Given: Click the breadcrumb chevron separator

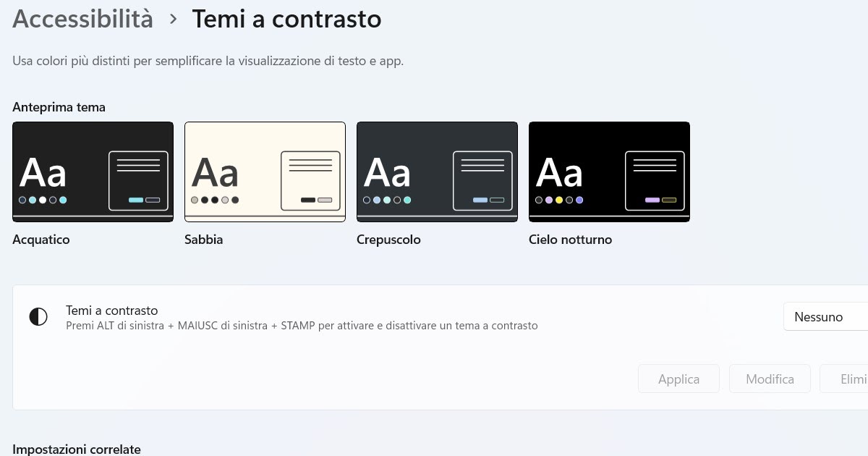Looking at the screenshot, I should click(172, 19).
